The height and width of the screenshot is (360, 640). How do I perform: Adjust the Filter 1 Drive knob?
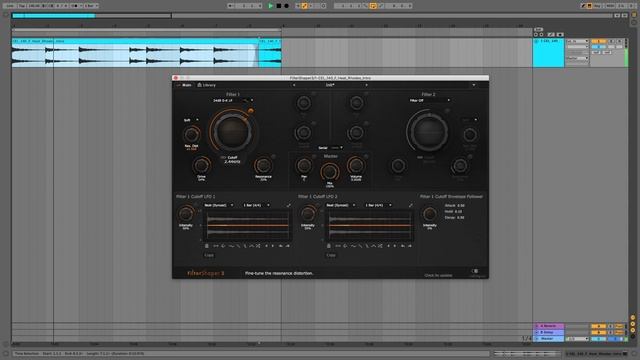coord(201,166)
